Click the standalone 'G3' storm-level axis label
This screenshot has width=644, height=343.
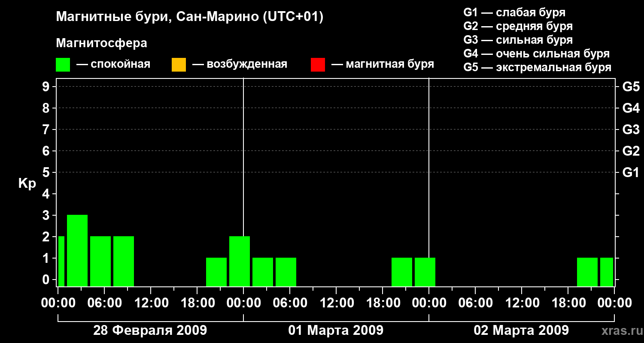coord(631,130)
